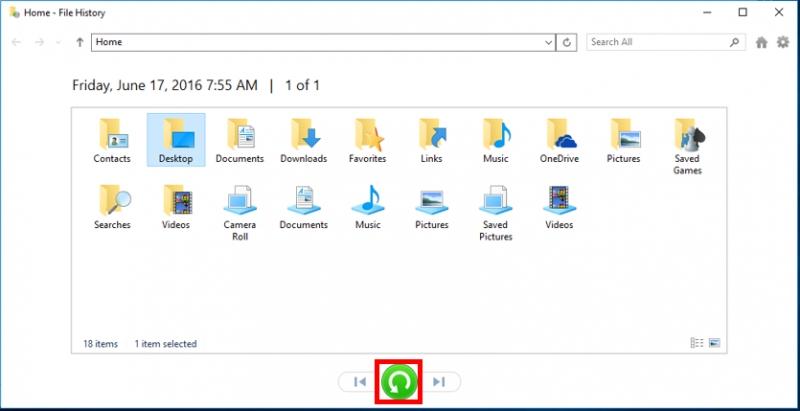Image resolution: width=800 pixels, height=411 pixels.
Task: Click the 'Friday, June 17, 2016 7:55 AM' date
Action: (x=165, y=85)
